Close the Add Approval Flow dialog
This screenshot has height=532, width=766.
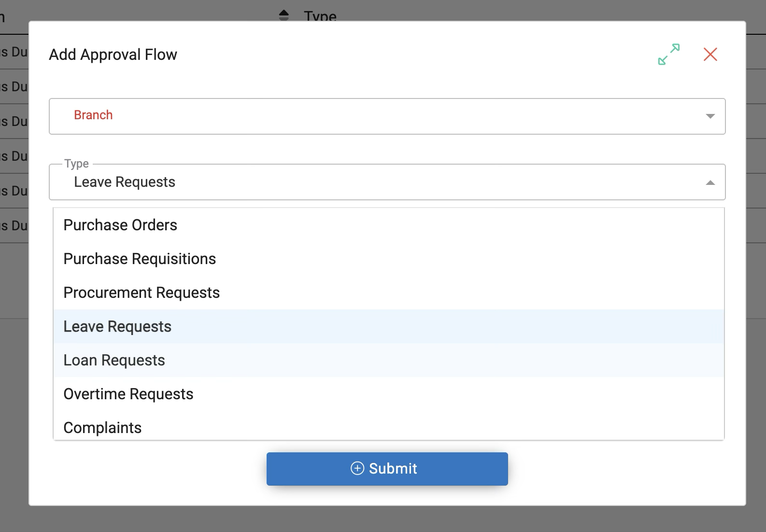(710, 54)
